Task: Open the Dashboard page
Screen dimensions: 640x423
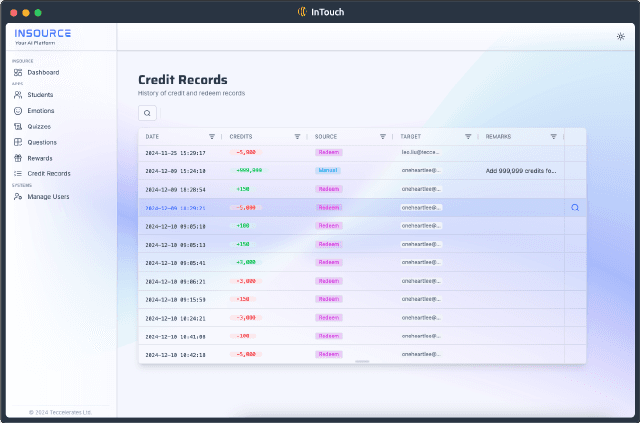Action: 43,73
